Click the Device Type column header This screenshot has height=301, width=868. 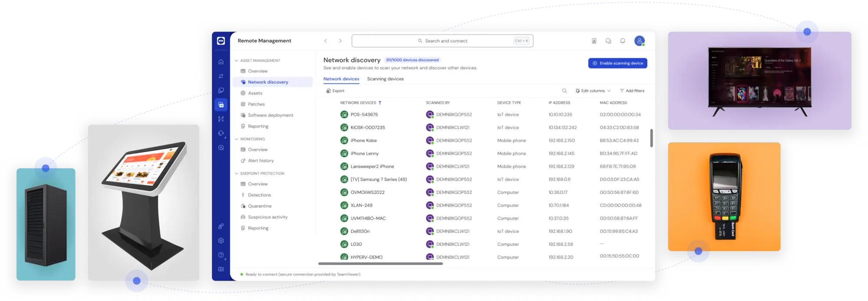(x=509, y=103)
